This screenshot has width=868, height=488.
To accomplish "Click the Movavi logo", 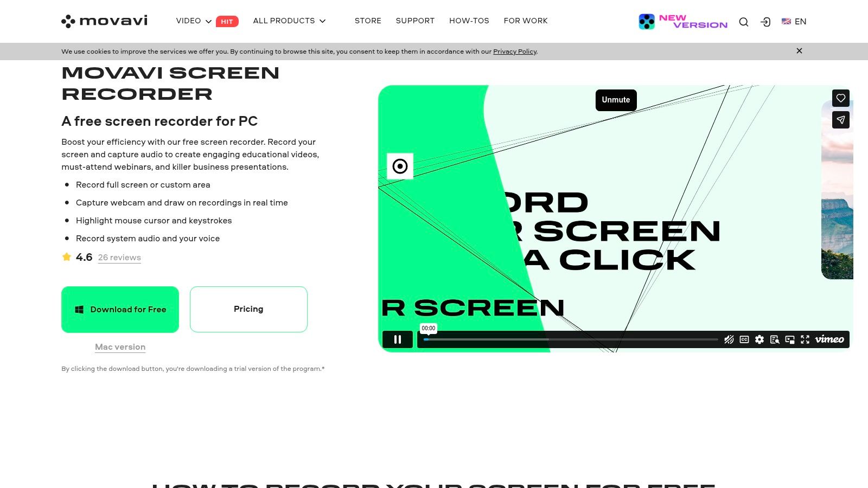I will [104, 21].
